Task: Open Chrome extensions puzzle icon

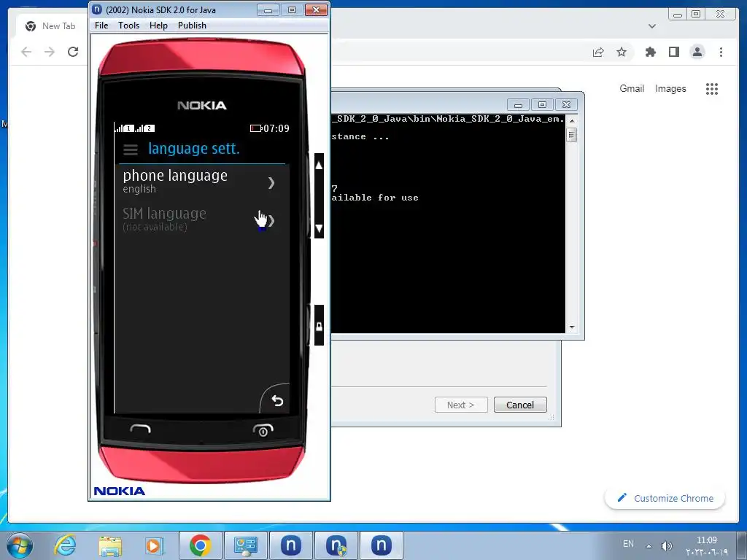Action: tap(650, 52)
